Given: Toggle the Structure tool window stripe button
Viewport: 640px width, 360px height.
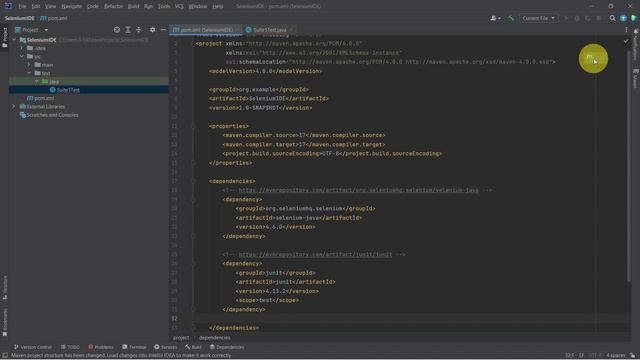Looking at the screenshot, I should [4, 287].
